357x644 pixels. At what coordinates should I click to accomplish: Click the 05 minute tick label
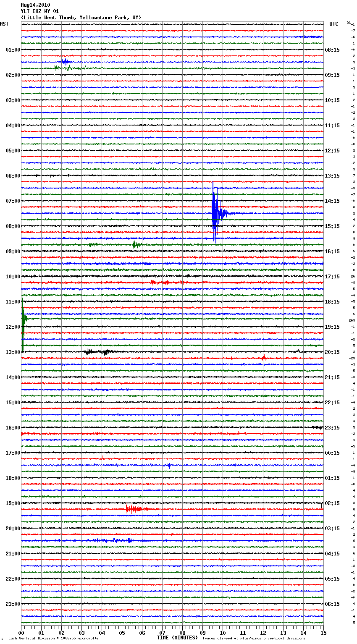(x=122, y=633)
